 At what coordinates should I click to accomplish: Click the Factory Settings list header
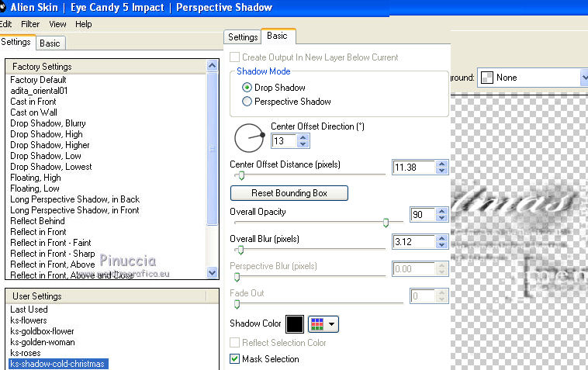(105, 67)
